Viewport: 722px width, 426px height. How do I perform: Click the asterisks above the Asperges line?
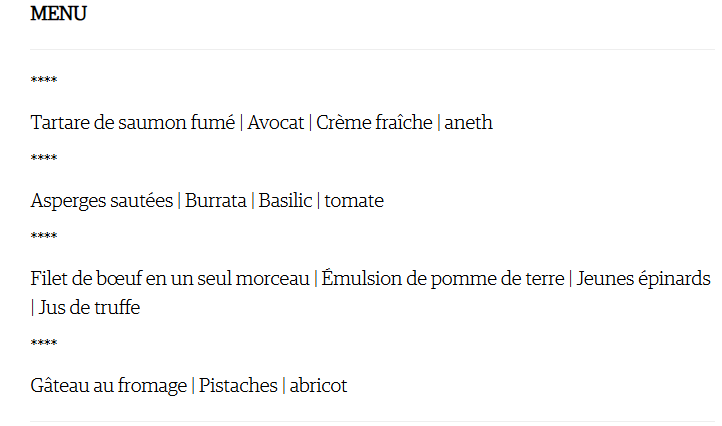(x=44, y=158)
